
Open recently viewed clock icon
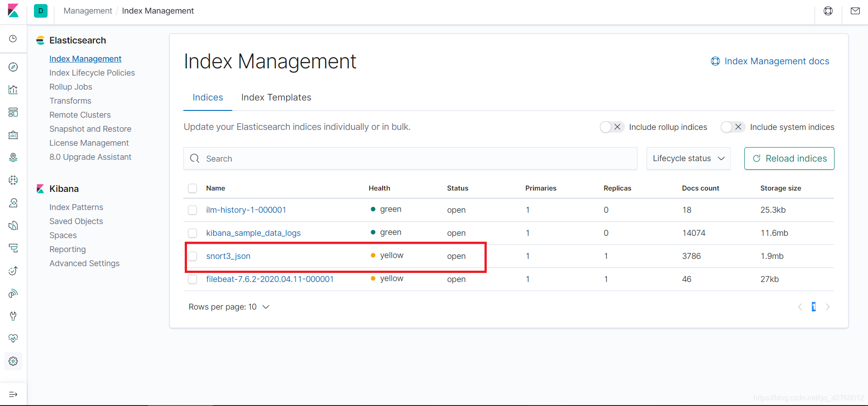(x=13, y=39)
